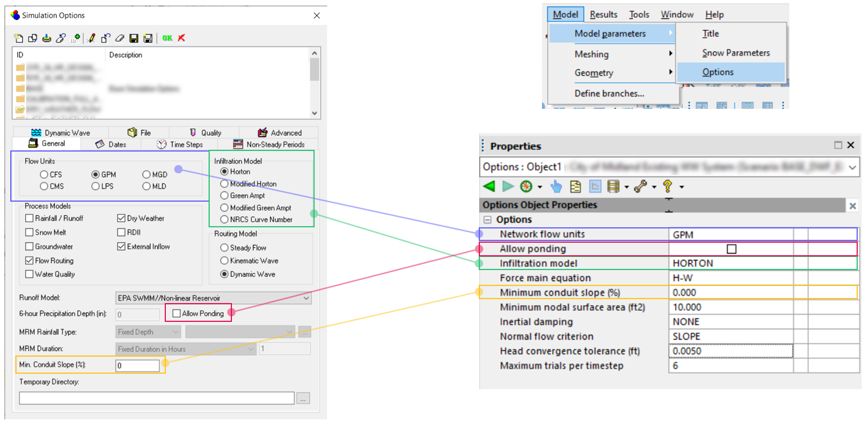
Task: Select the Kinematic Wave routing model option
Action: pos(225,260)
